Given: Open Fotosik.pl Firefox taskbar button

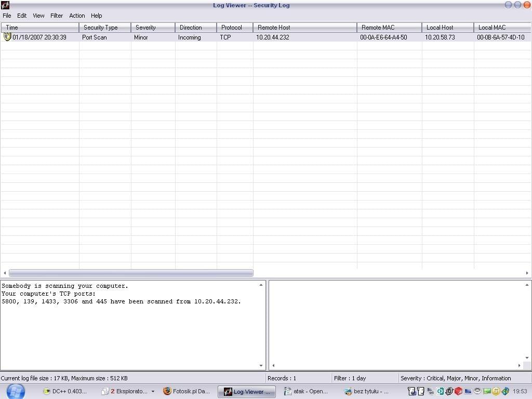Looking at the screenshot, I should [x=187, y=392].
